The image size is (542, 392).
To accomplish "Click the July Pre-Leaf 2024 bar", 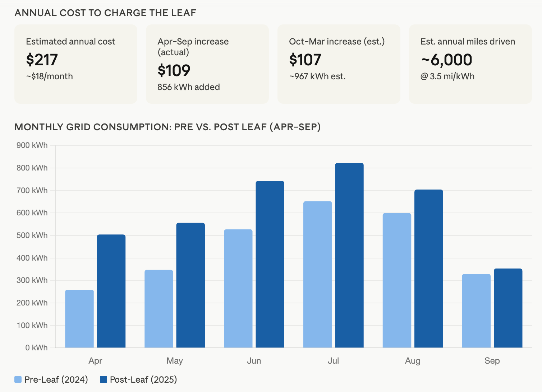I will (317, 274).
